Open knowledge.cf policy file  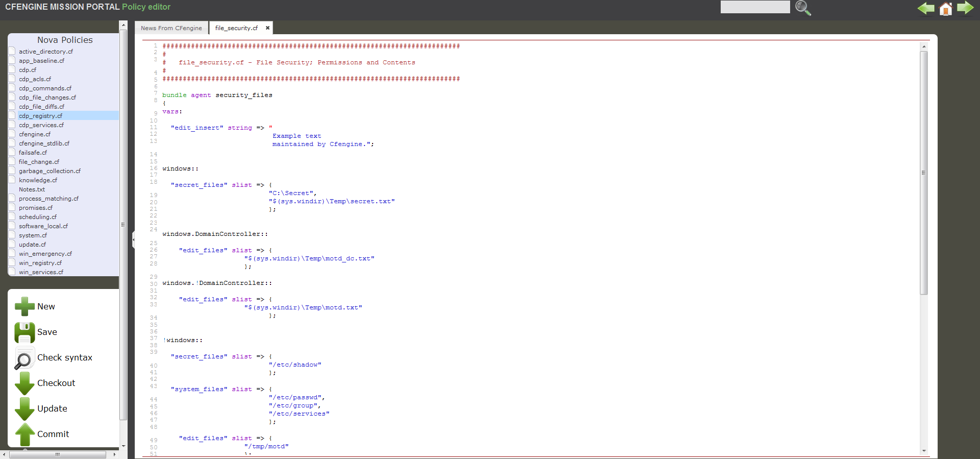[x=38, y=180]
